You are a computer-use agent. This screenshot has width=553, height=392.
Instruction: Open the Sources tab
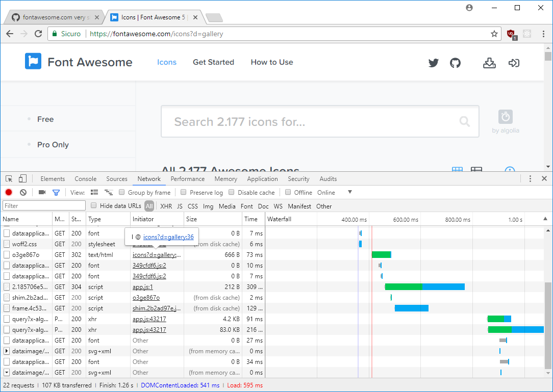(117, 179)
